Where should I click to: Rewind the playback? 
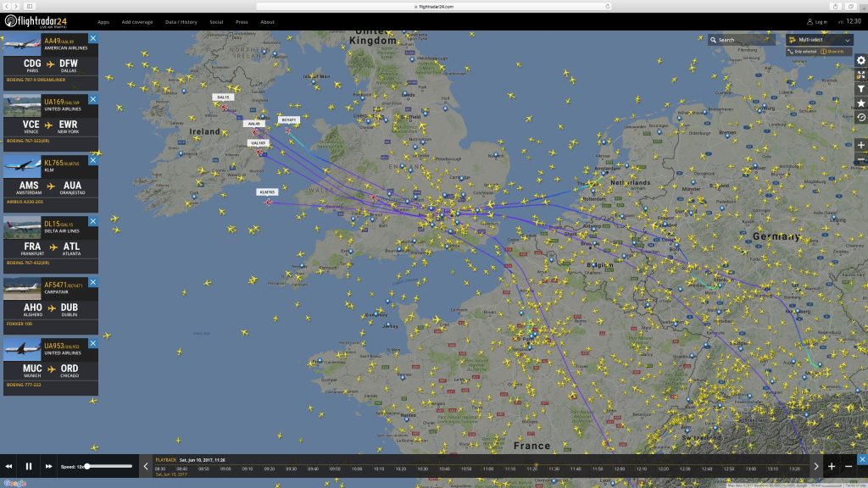(8, 467)
